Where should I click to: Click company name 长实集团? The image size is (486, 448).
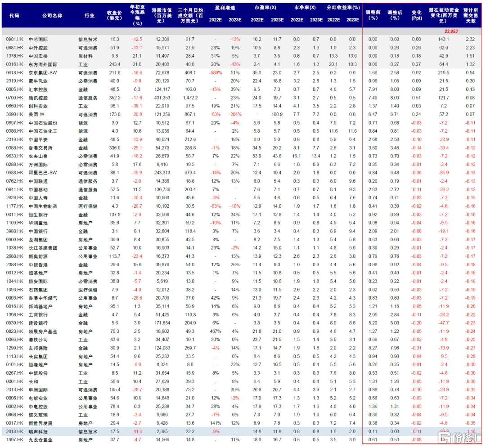(38, 357)
